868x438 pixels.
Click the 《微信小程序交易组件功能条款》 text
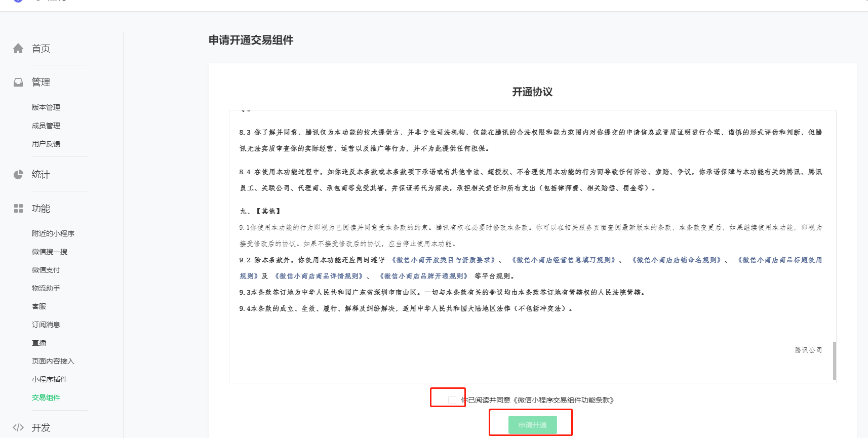(x=565, y=400)
